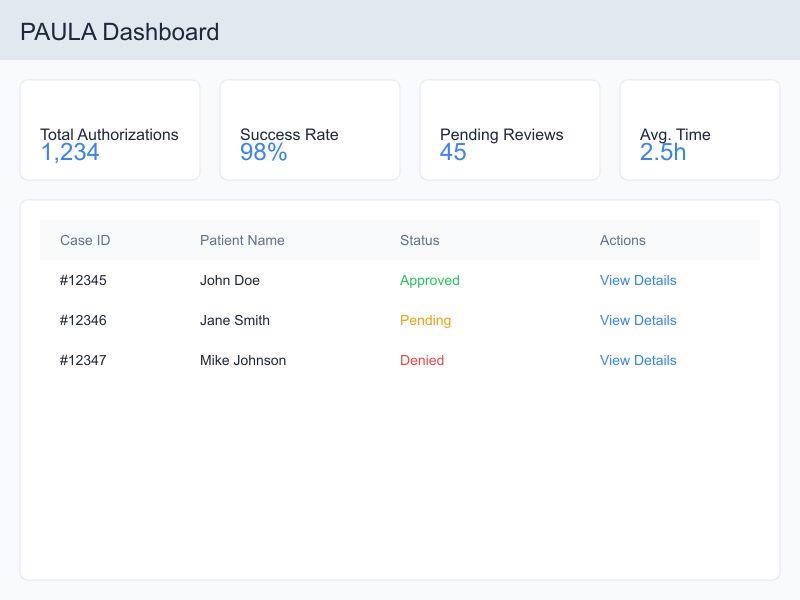Select the Avg. Time card label

pyautogui.click(x=675, y=135)
